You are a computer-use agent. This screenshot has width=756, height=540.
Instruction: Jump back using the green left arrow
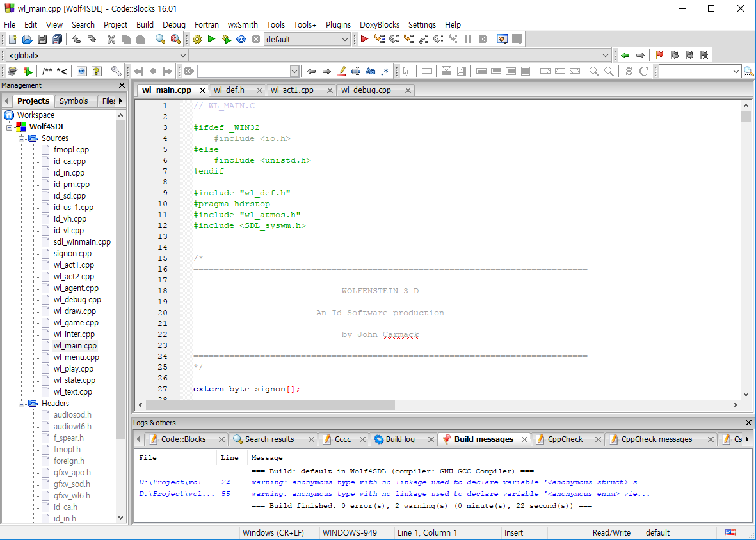pyautogui.click(x=625, y=56)
